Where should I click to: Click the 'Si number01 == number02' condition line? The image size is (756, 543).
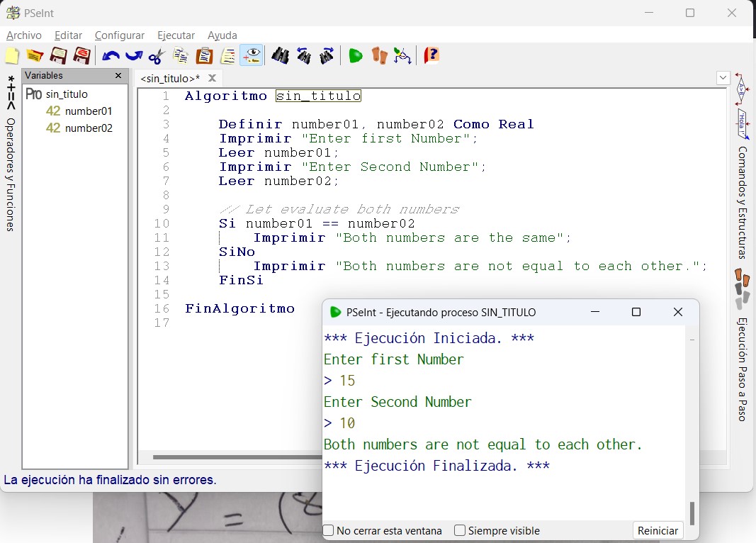317,224
